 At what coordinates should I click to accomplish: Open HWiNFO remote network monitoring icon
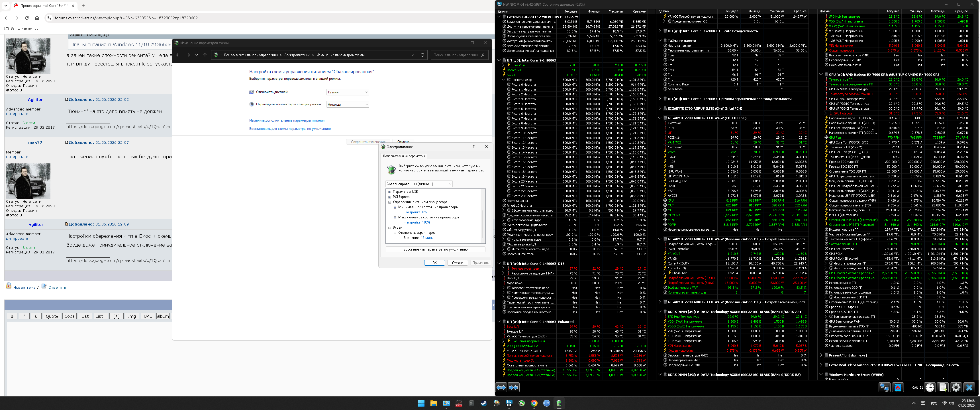tap(884, 388)
